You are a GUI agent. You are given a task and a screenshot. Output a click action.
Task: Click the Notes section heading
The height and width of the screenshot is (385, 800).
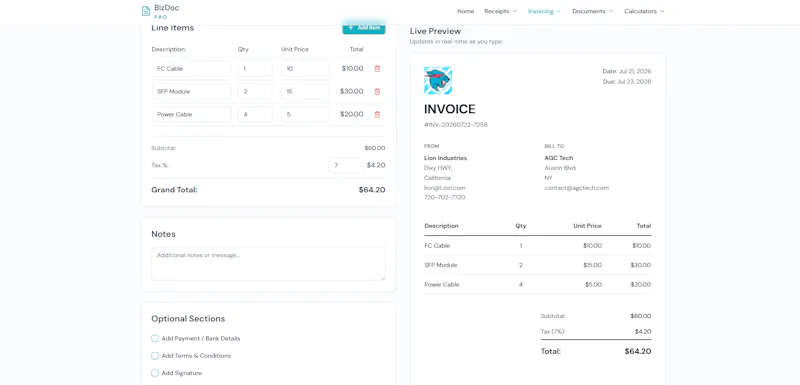(163, 234)
